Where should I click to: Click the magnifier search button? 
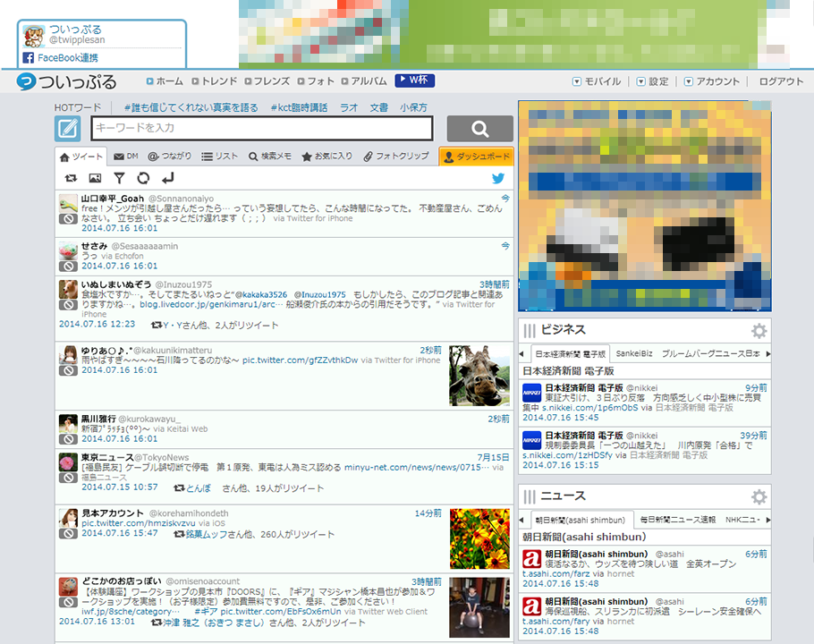479,129
